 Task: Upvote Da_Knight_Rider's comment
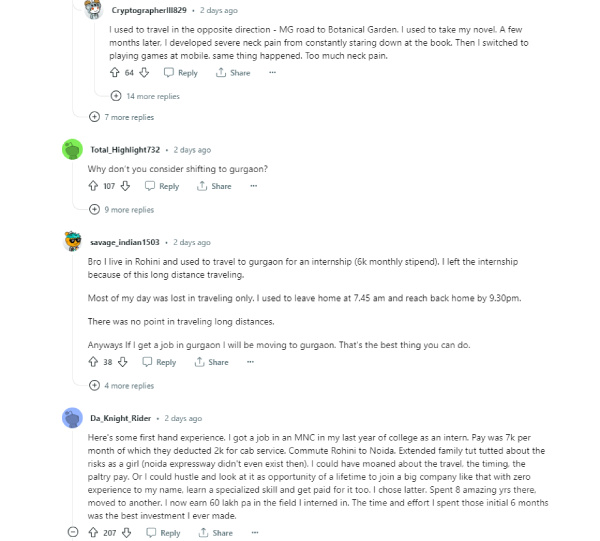(93, 533)
